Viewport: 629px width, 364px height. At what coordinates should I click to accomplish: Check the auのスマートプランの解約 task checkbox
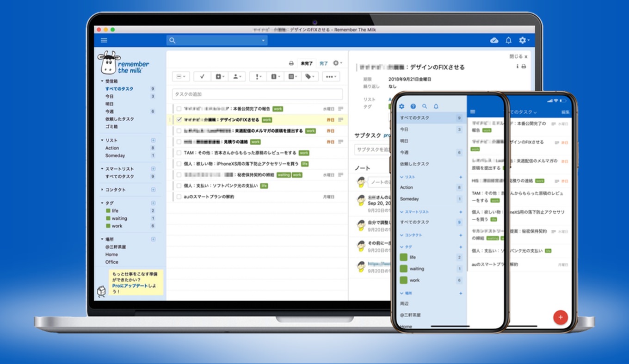pos(179,197)
